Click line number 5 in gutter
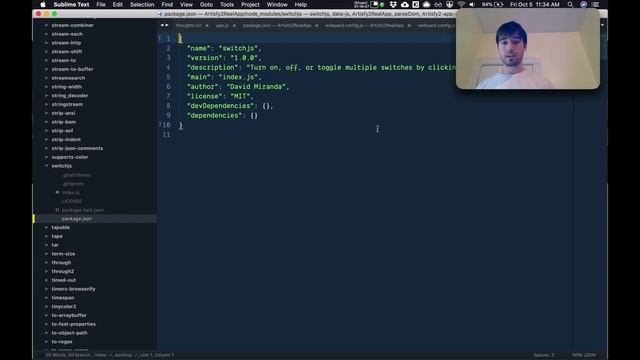Viewport: 640px width, 360px height. point(168,77)
